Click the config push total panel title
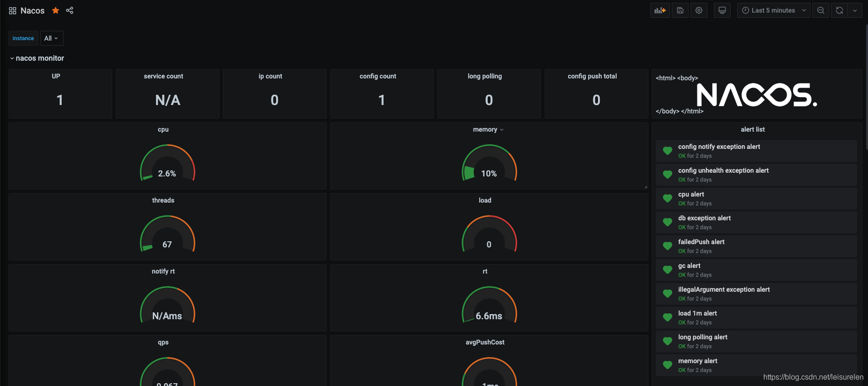 (x=592, y=76)
